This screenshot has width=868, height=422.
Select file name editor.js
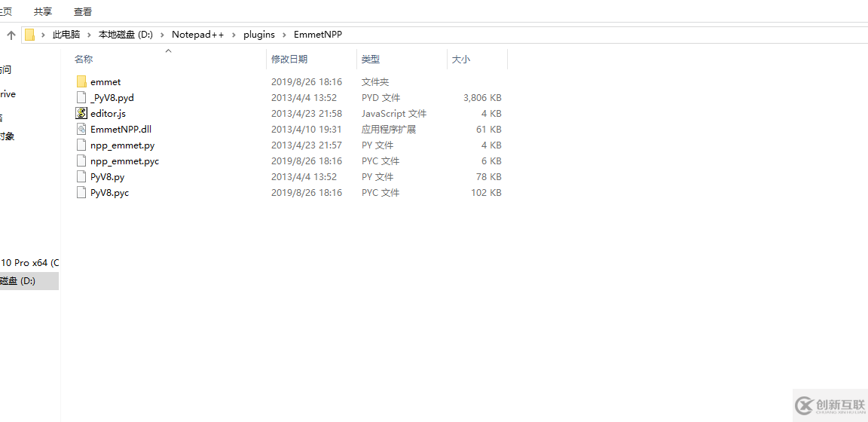[108, 114]
